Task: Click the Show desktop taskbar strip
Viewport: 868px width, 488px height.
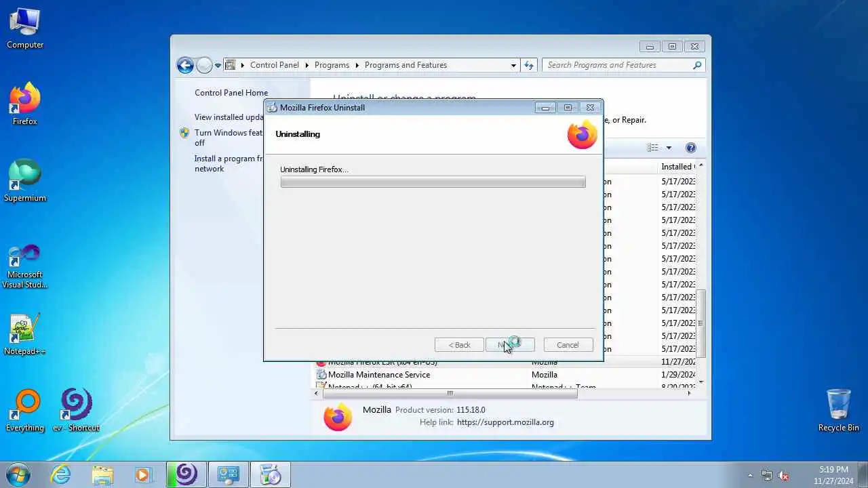Action: pyautogui.click(x=863, y=474)
